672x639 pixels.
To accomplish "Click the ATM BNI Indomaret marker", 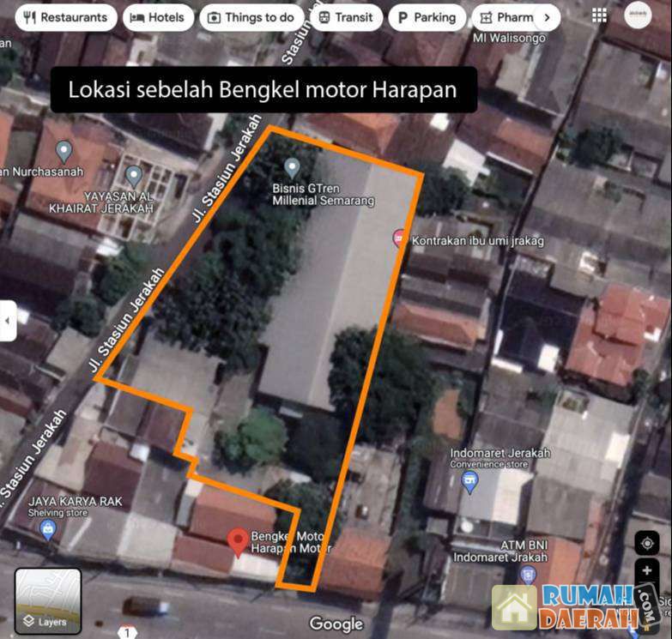I will (528, 573).
